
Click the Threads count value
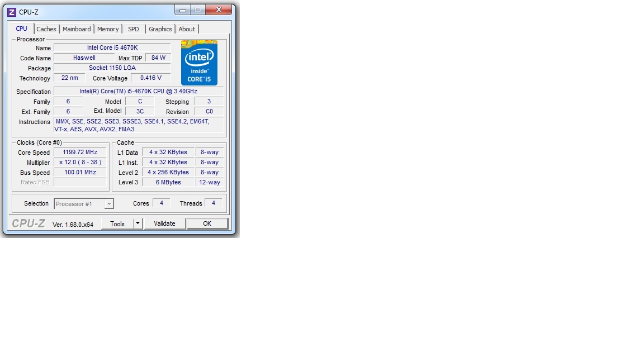click(x=213, y=203)
